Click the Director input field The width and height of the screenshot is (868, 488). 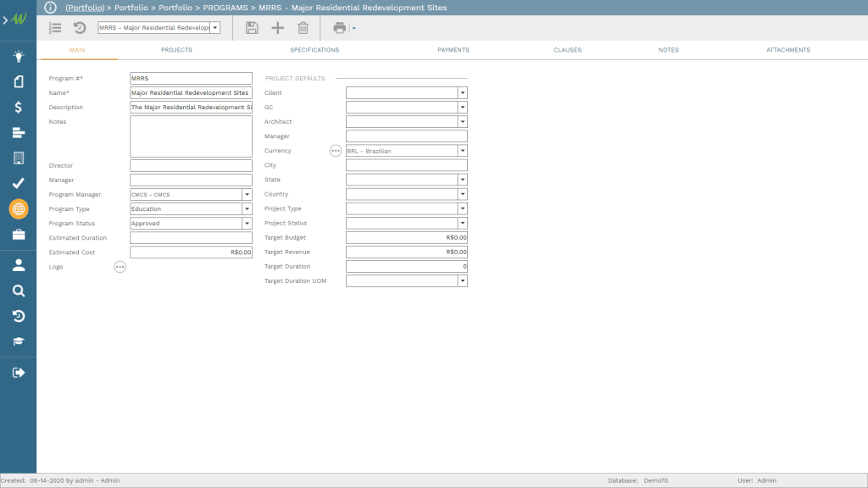coord(191,165)
